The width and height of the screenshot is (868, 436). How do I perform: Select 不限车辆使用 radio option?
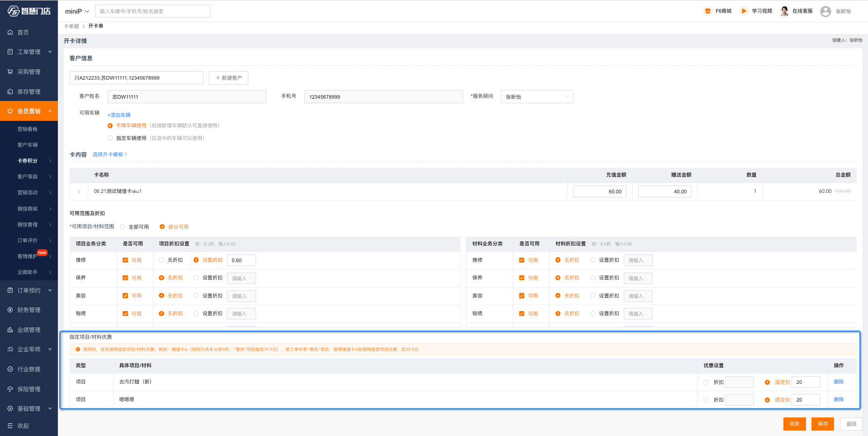pyautogui.click(x=110, y=126)
